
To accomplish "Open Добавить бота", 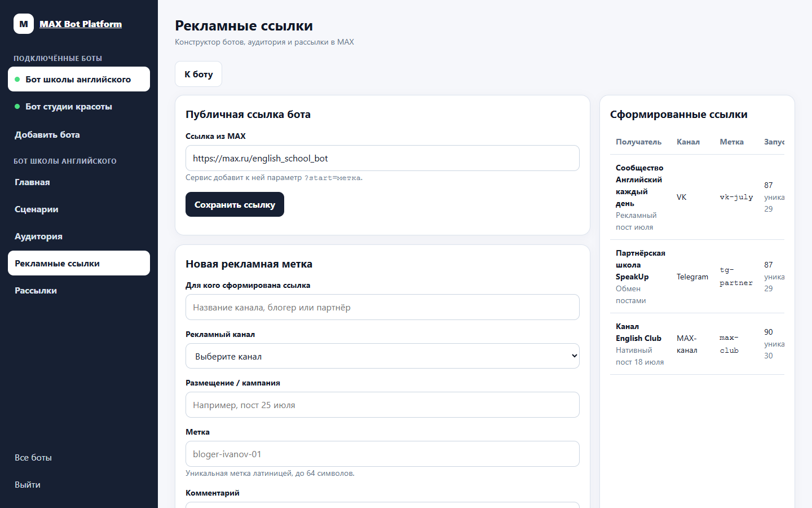I will pos(79,134).
